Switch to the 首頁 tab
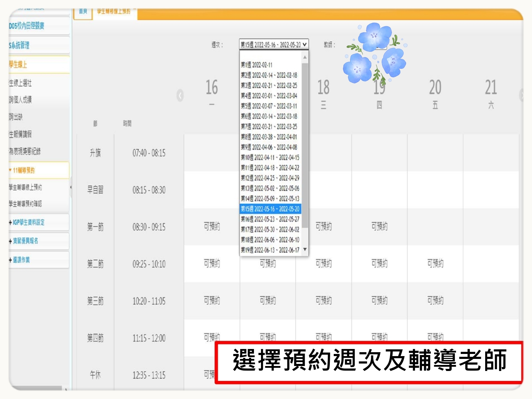 point(83,12)
